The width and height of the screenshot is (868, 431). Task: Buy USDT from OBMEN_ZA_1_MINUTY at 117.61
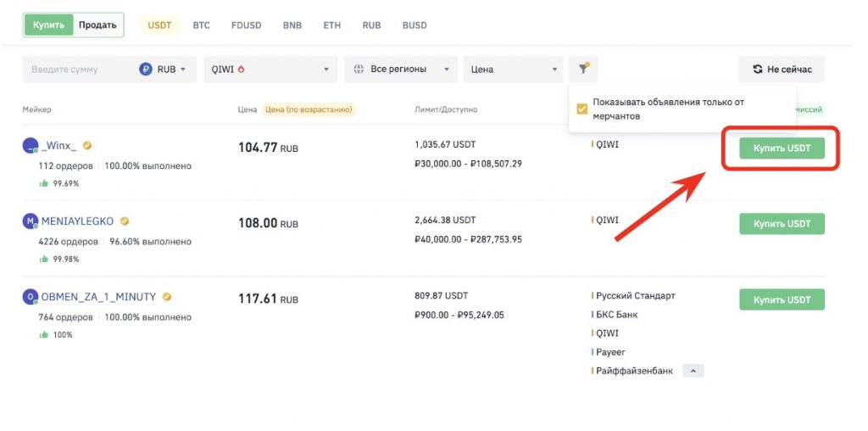tap(782, 299)
